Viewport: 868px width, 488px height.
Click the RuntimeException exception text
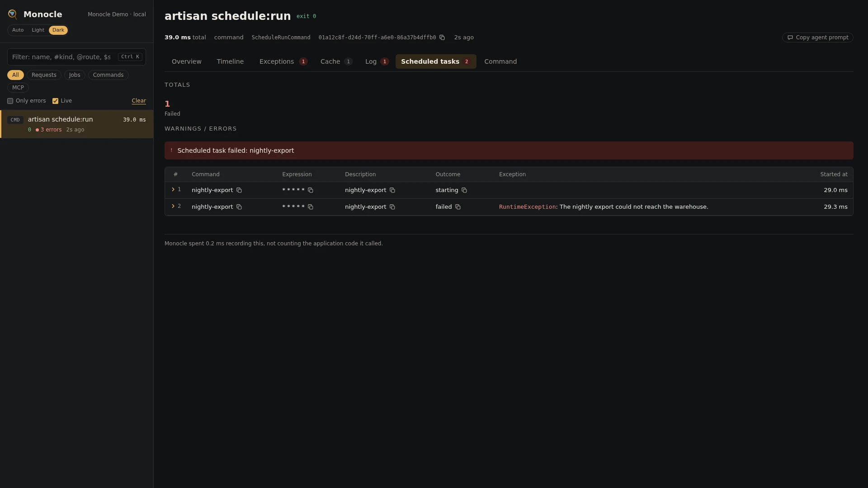click(527, 207)
